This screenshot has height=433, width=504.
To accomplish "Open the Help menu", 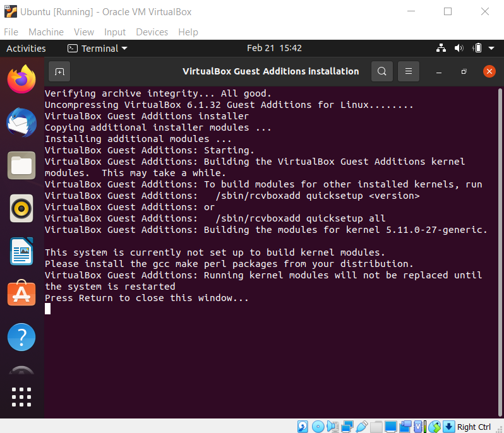I will coord(188,32).
